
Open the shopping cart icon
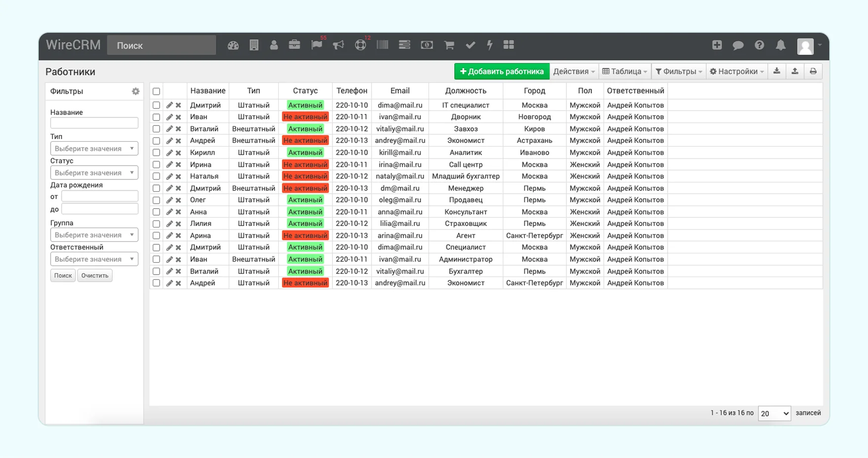tap(449, 45)
